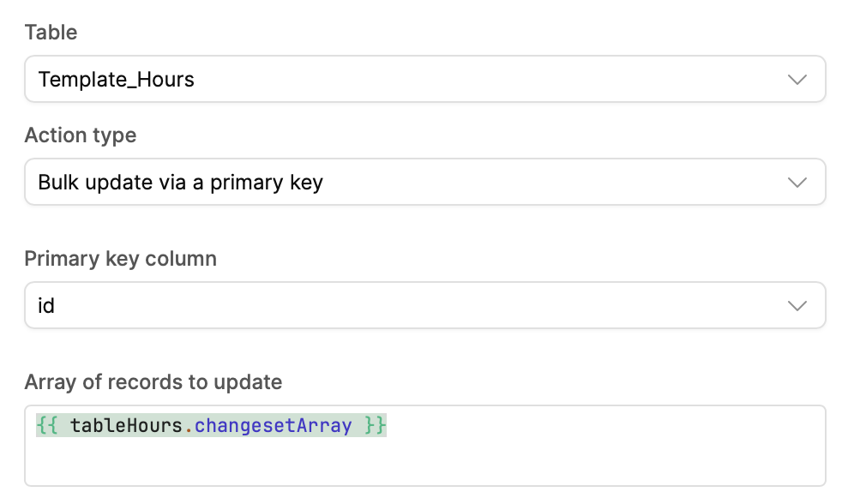Open the Table dropdown showing Template_Hours
This screenshot has width=842, height=504.
click(x=424, y=80)
